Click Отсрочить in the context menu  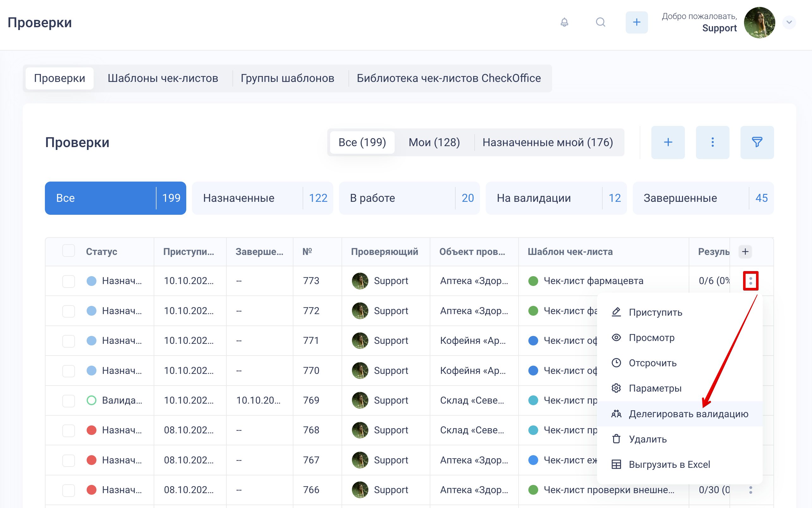[652, 363]
